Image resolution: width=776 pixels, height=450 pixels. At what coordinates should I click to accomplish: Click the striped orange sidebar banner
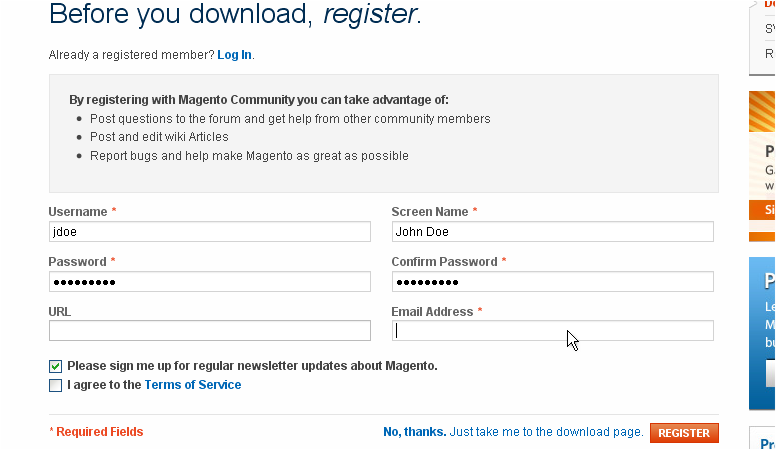click(x=762, y=112)
